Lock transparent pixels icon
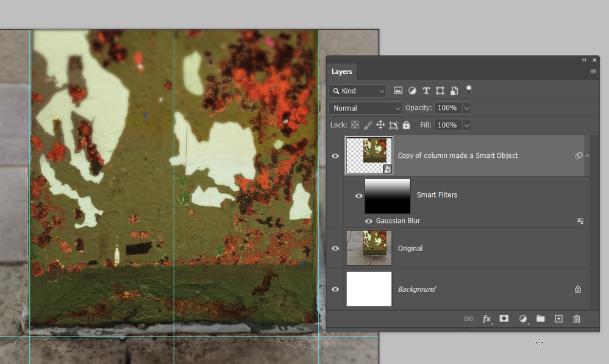609x364 pixels. point(355,125)
